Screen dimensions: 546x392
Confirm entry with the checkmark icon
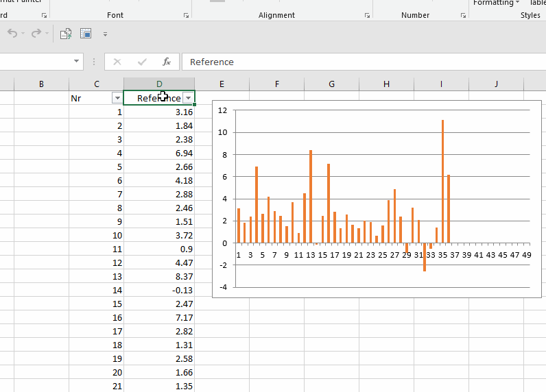click(x=142, y=62)
